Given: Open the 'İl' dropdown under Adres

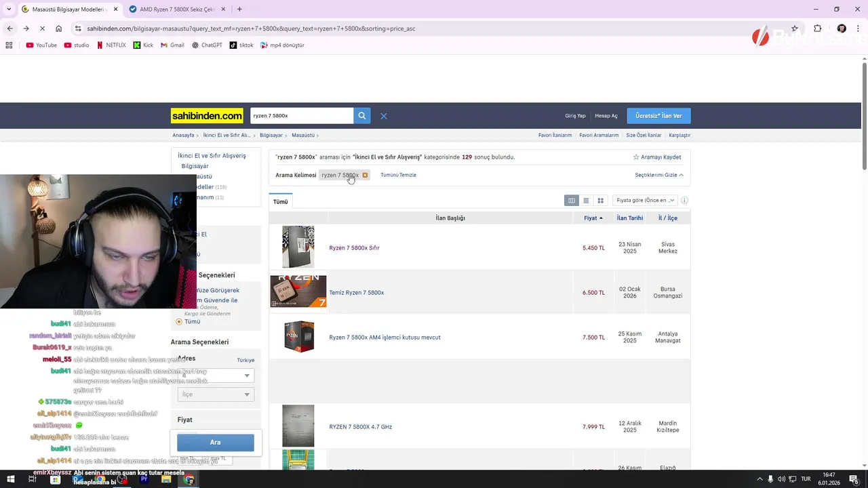Looking at the screenshot, I should 216,375.
